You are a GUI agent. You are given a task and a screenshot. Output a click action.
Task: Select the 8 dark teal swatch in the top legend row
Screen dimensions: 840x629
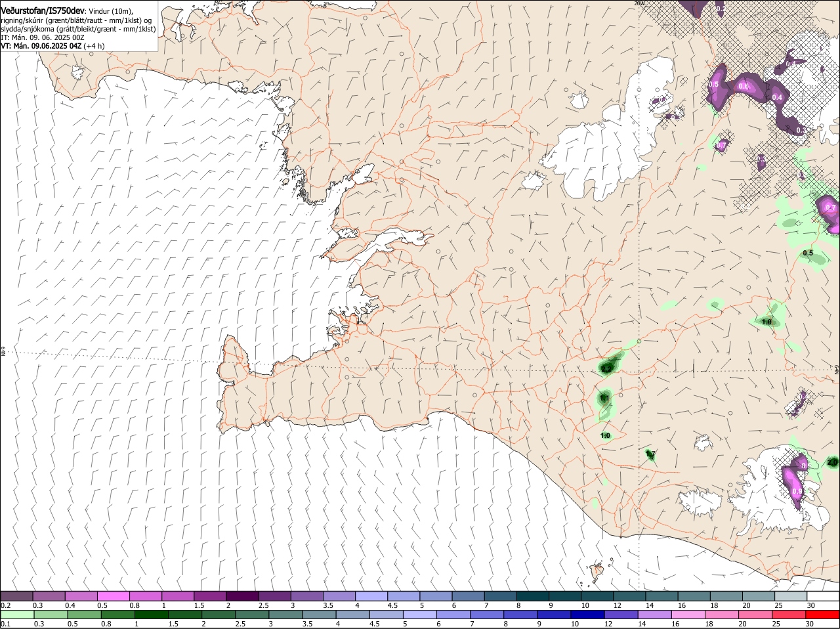point(533,596)
